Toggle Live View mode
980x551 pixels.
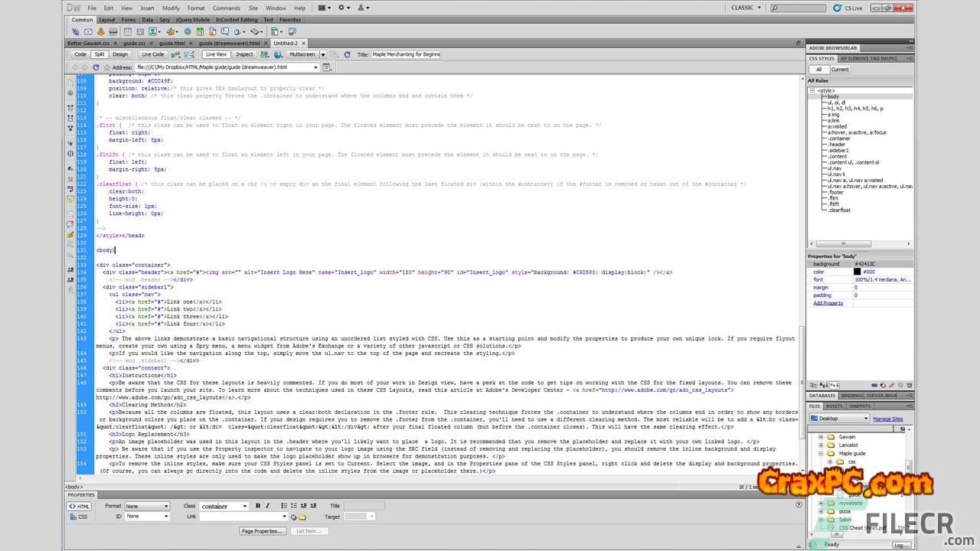click(216, 54)
